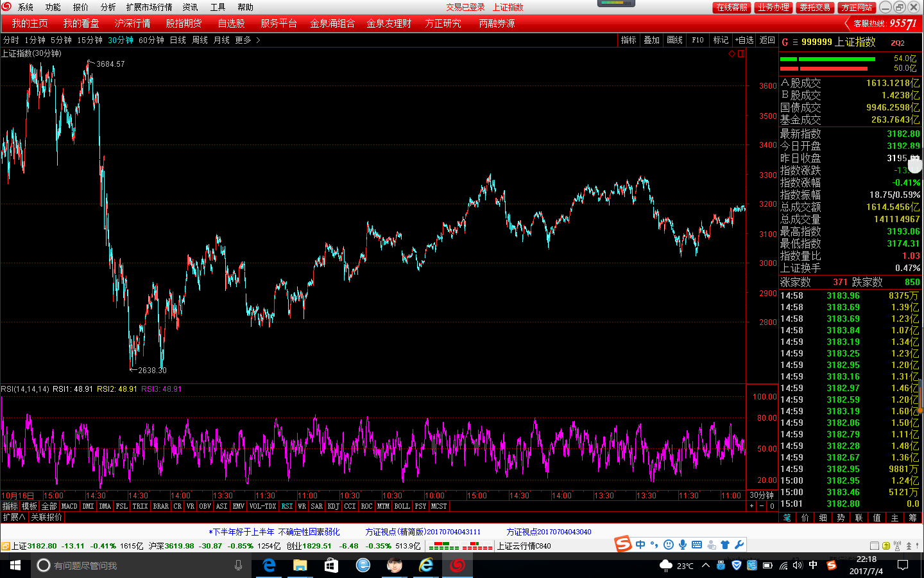The width and height of the screenshot is (924, 578).
Task: Click the 关联报价 tab
Action: coord(47,517)
